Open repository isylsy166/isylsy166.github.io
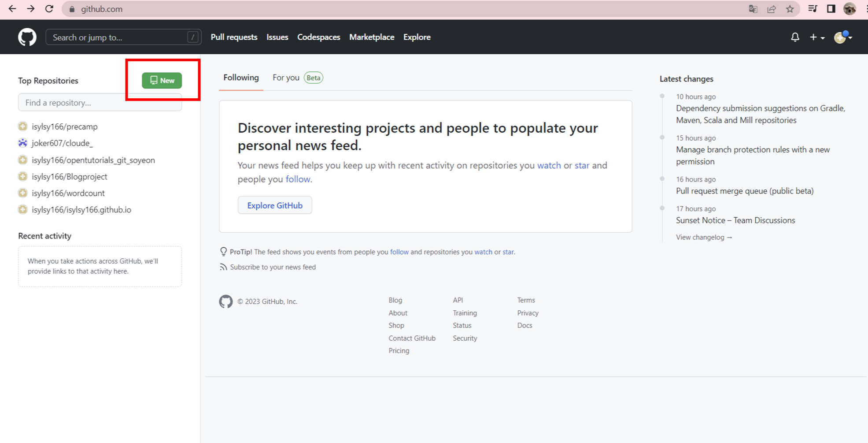Viewport: 868px width, 443px height. click(x=81, y=210)
